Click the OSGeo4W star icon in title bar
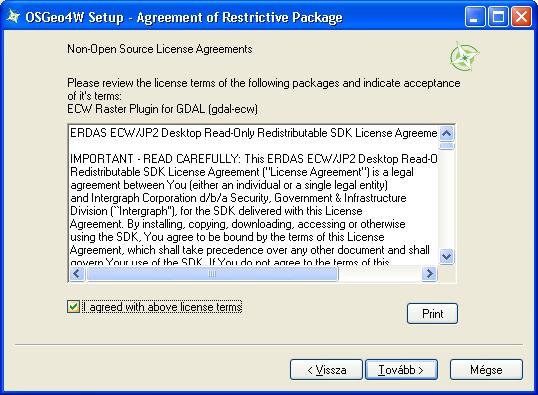538x395 pixels. click(14, 17)
